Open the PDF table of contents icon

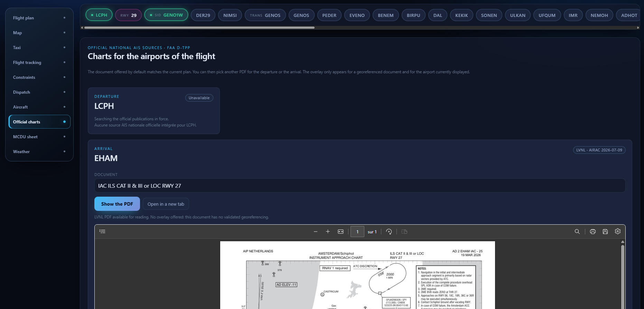pyautogui.click(x=102, y=232)
